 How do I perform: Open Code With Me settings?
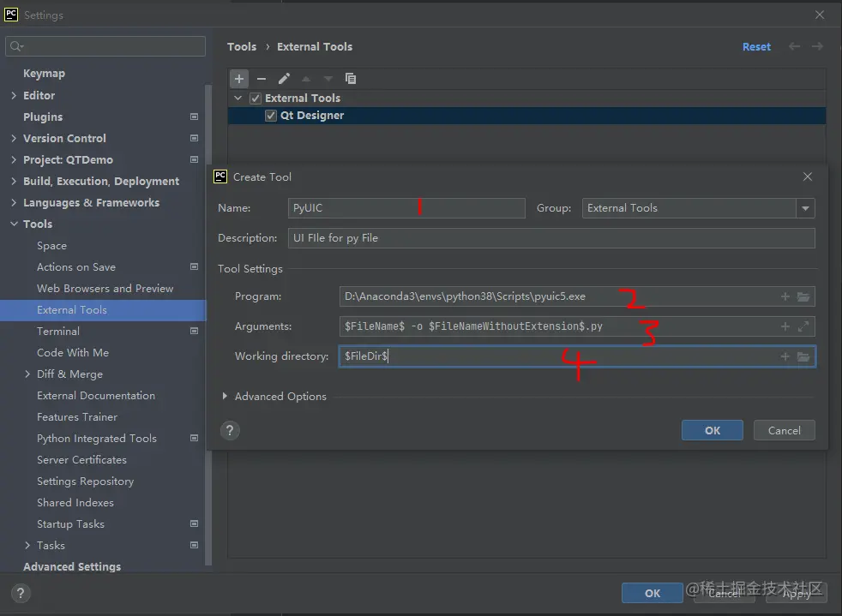[73, 352]
